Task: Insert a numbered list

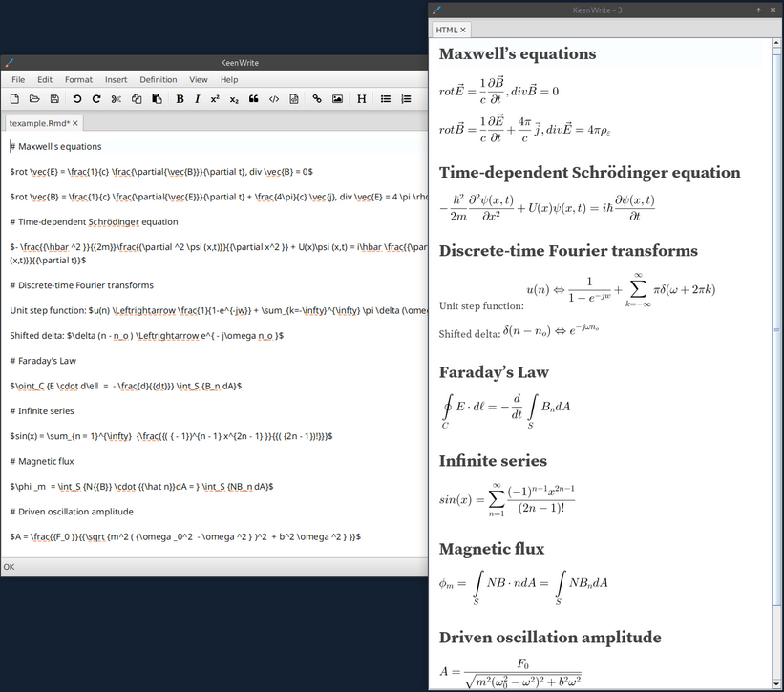Action: [406, 99]
